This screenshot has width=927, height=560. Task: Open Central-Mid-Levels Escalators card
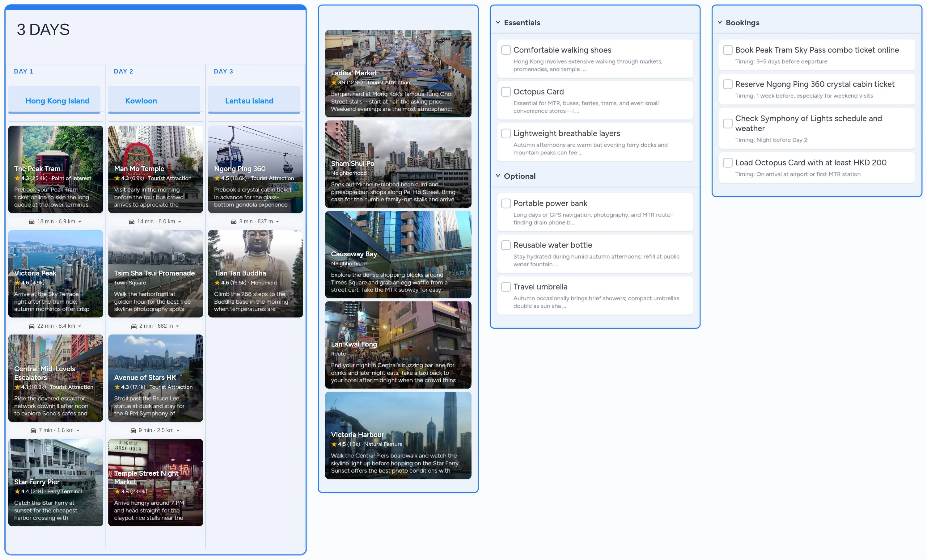tap(56, 378)
